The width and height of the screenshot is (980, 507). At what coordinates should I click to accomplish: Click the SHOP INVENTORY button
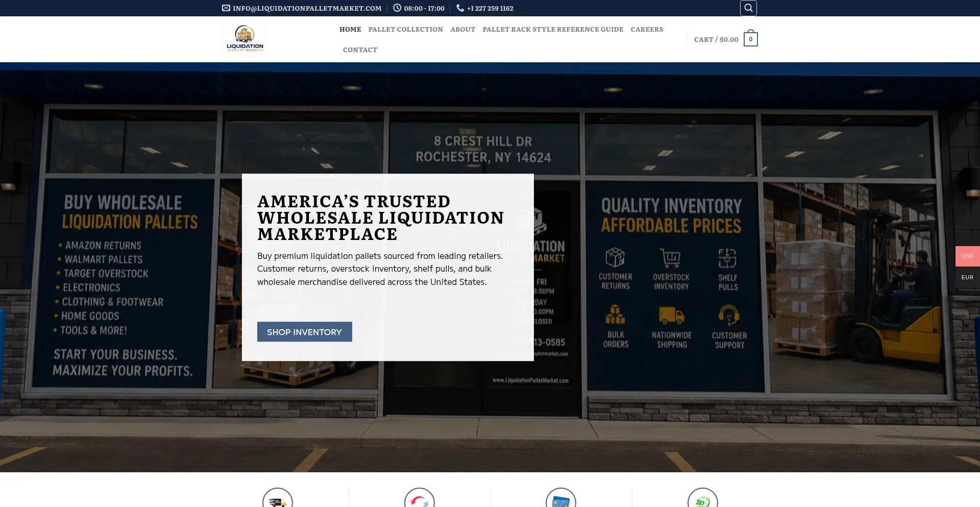[x=305, y=332]
